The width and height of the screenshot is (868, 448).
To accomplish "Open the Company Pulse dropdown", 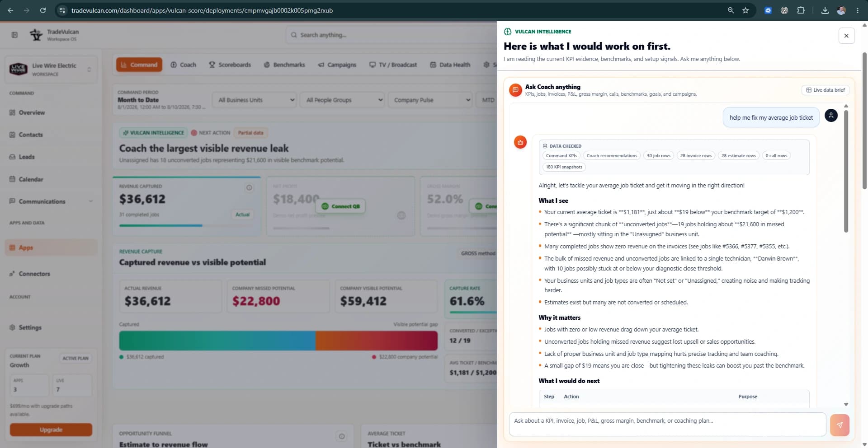I will pyautogui.click(x=430, y=100).
